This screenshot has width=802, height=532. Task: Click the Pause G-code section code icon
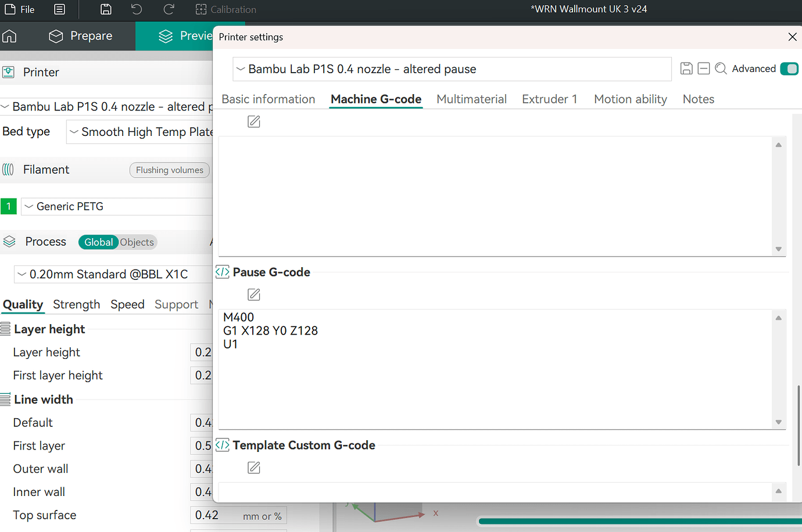[222, 272]
